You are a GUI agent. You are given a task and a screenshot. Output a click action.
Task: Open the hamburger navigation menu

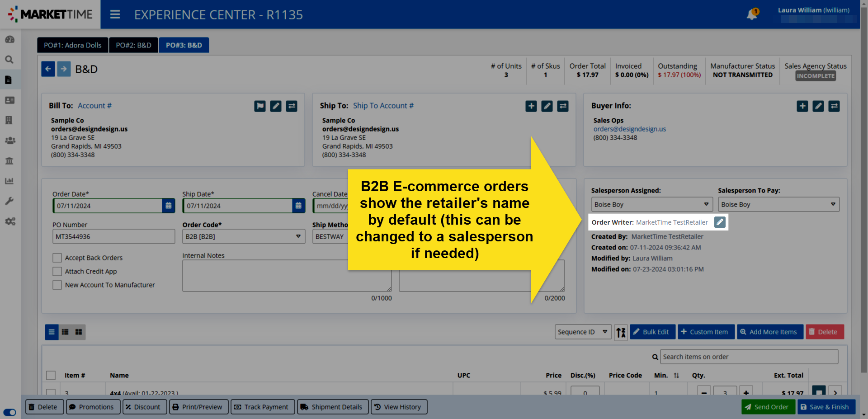click(x=115, y=14)
